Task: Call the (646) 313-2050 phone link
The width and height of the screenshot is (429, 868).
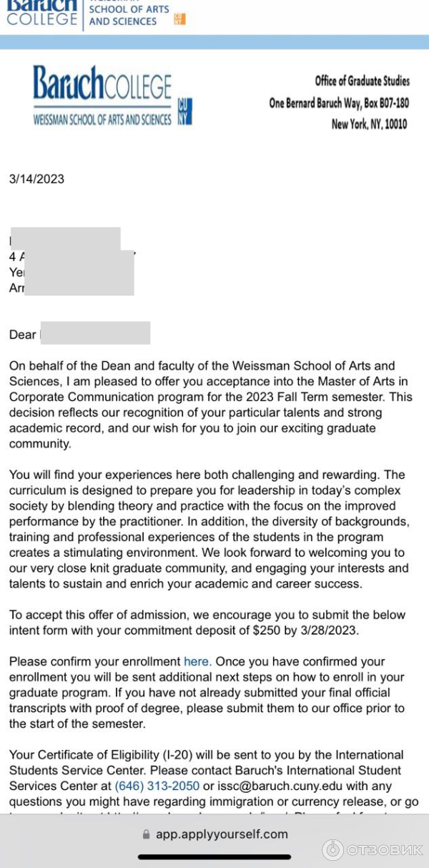Action: 157,786
